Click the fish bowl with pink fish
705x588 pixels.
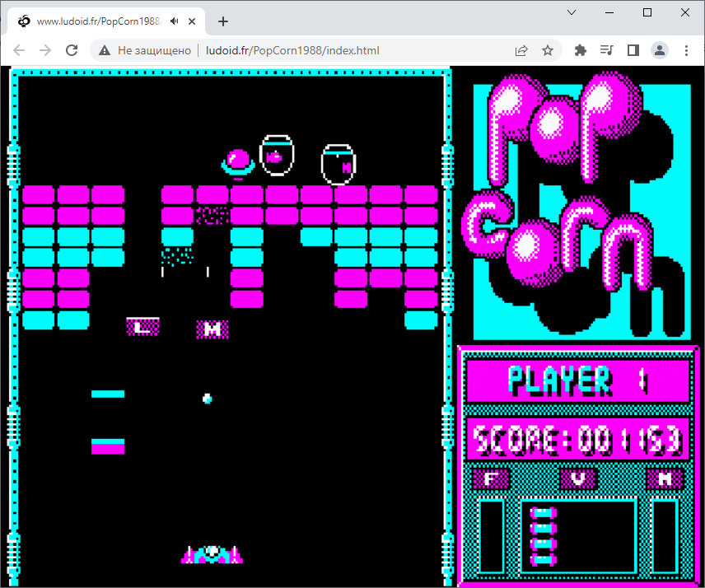277,155
